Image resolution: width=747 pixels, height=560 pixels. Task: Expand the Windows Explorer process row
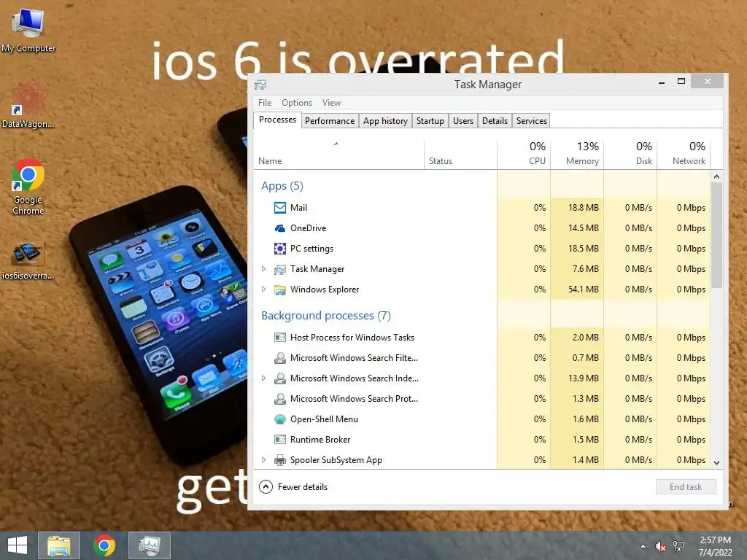tap(263, 289)
